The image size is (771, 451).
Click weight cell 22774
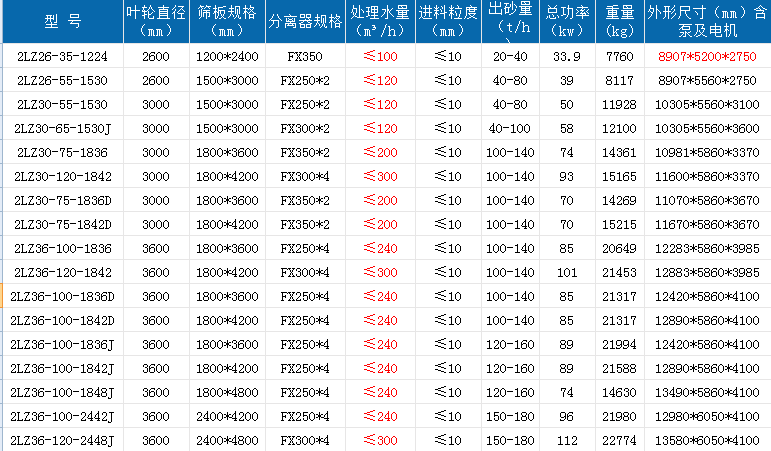click(x=620, y=440)
